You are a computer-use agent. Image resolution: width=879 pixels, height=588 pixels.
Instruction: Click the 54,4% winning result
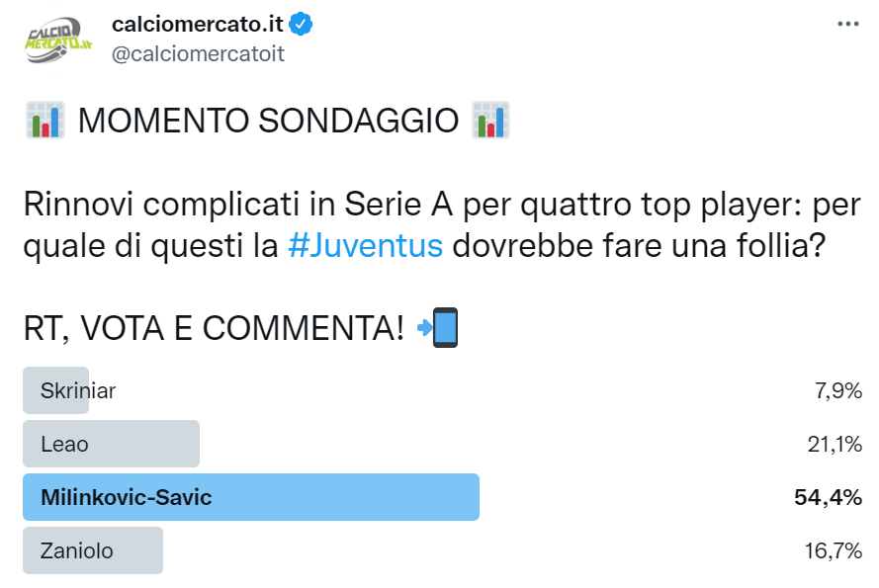point(828,497)
